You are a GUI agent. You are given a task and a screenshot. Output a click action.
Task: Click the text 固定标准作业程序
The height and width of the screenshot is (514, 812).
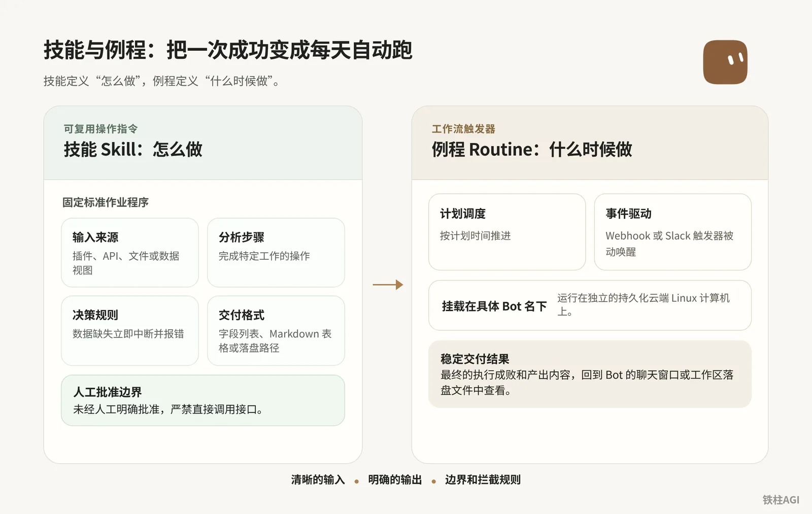point(106,202)
